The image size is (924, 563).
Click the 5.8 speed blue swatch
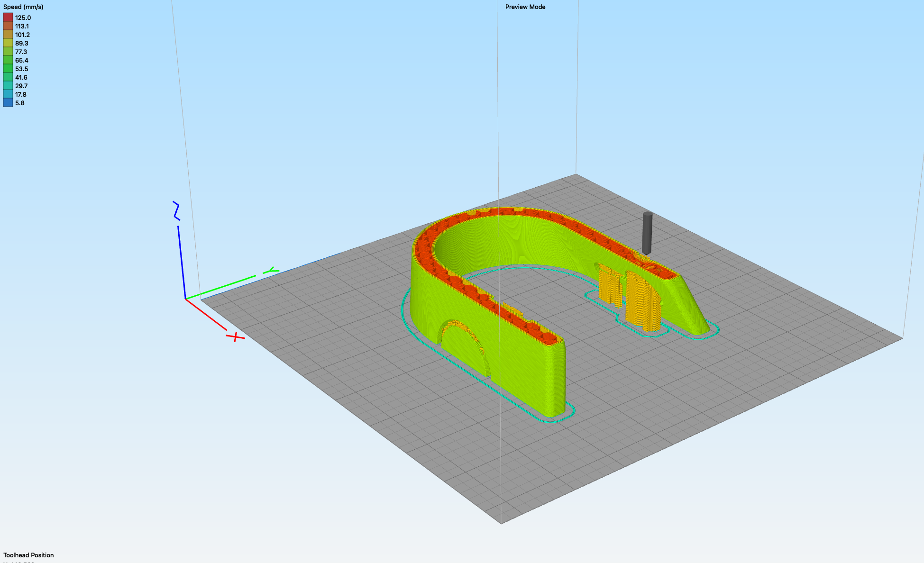8,103
